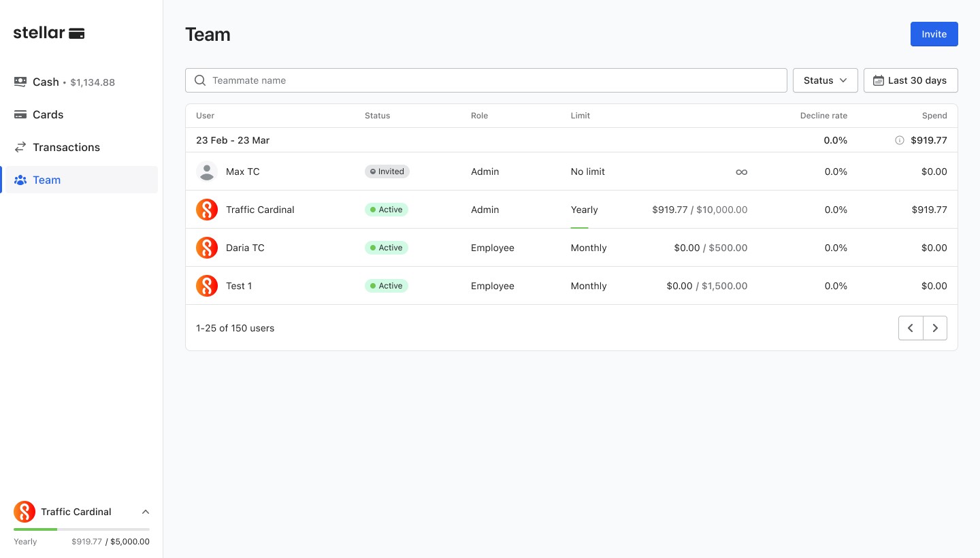Click Daria TC's avatar

[207, 248]
